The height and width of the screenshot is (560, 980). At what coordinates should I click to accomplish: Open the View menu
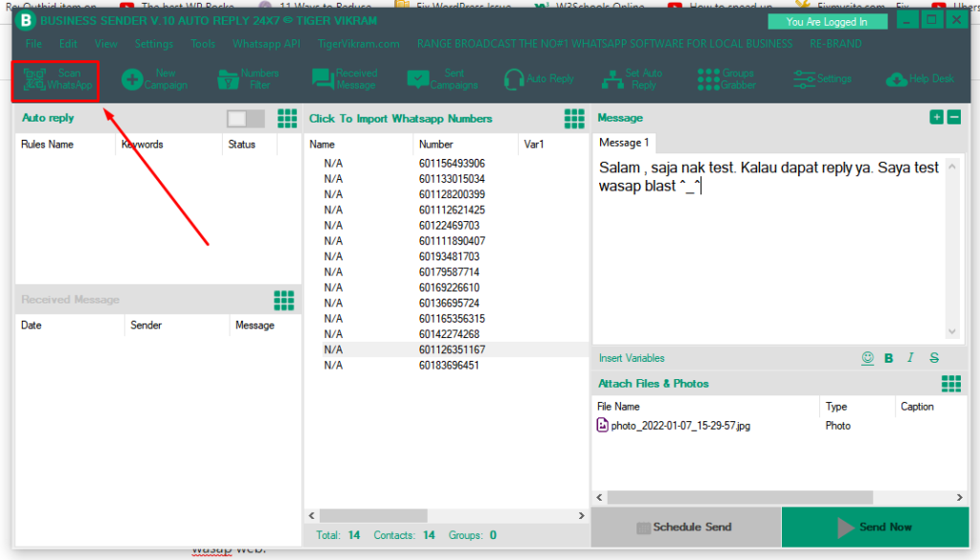click(x=106, y=44)
